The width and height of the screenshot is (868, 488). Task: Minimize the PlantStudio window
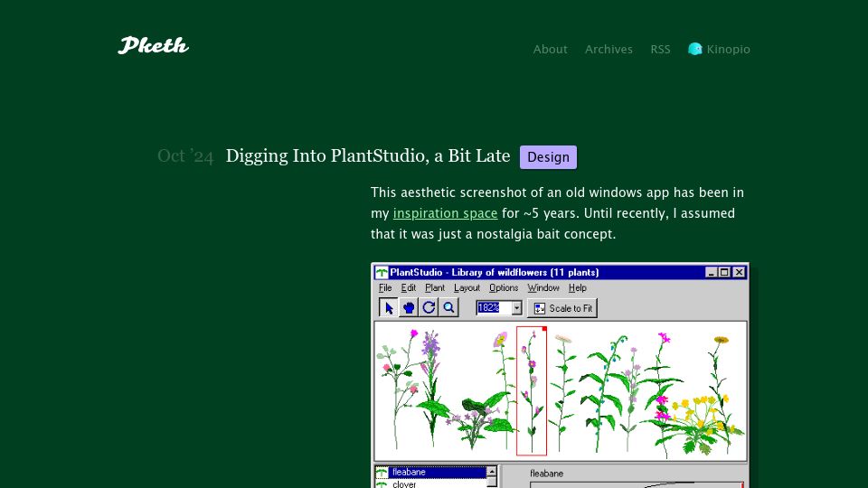[x=712, y=272]
